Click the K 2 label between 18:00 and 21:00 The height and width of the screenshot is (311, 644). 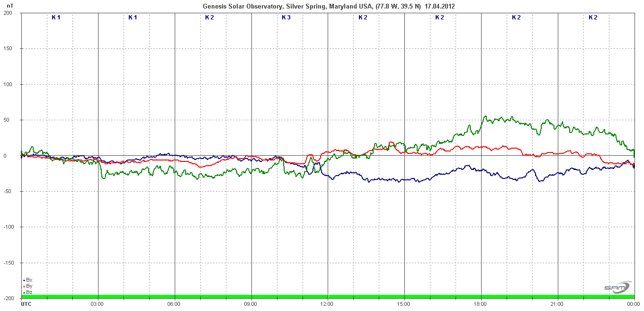(x=516, y=18)
